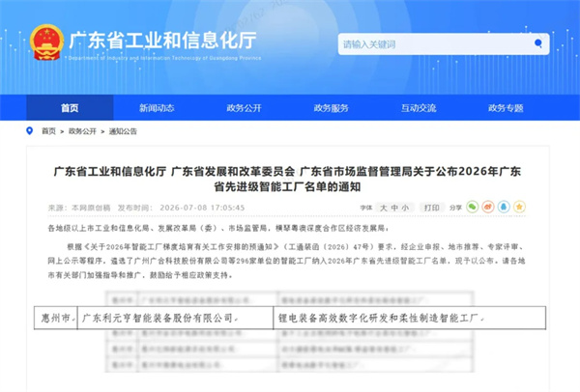Click the 广东省工业和信息化厅 site title
580x392 pixels.
162,41
